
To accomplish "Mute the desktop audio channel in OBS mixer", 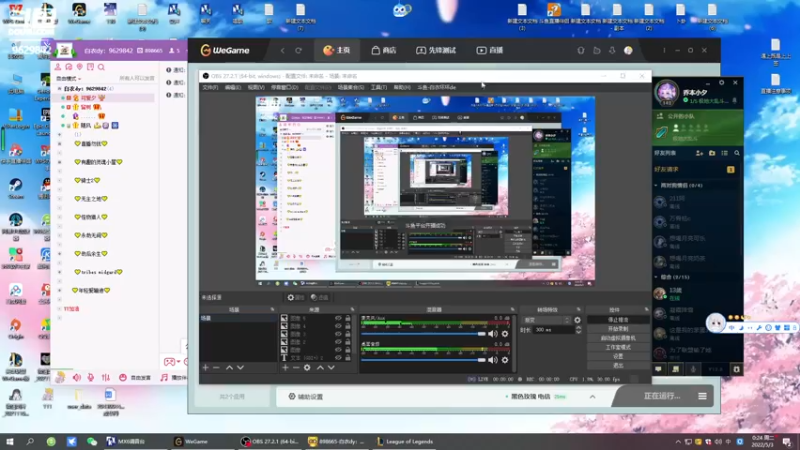I will 492,360.
